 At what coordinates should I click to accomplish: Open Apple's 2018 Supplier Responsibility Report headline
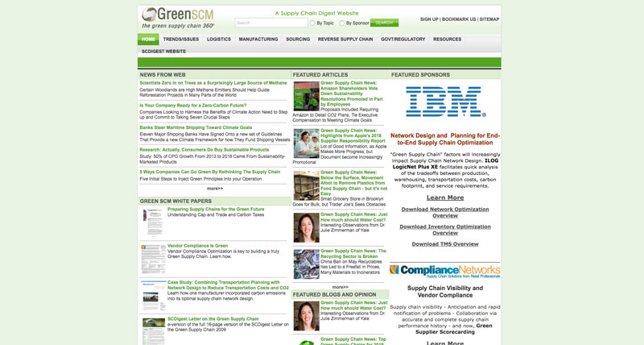tap(353, 135)
